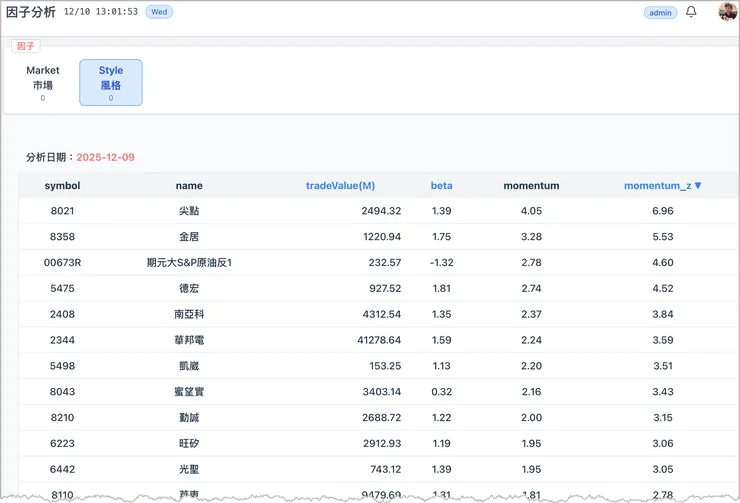The height and width of the screenshot is (503, 740).
Task: Click the 因子 tag label
Action: point(25,46)
